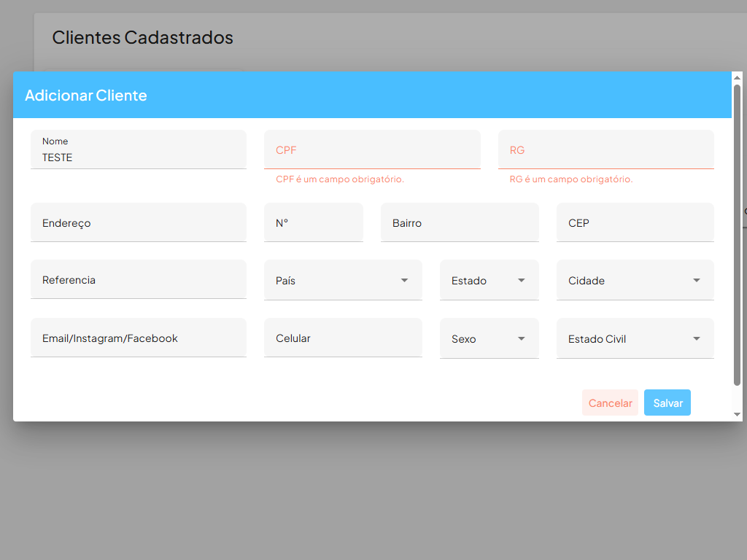The height and width of the screenshot is (560, 747).
Task: Focus the CPF required field
Action: [372, 150]
